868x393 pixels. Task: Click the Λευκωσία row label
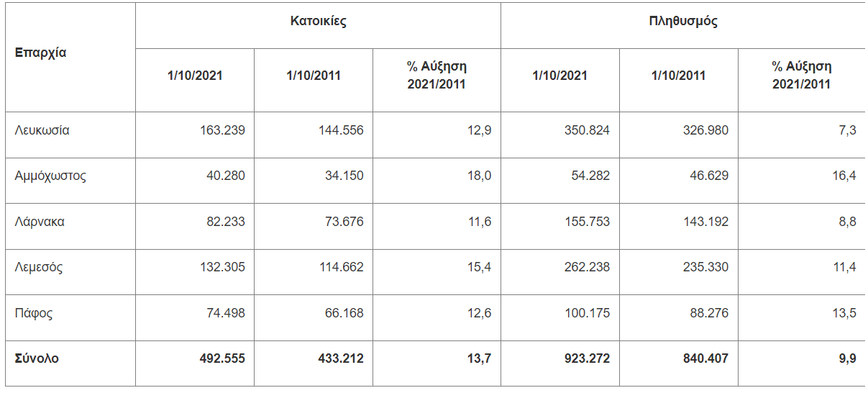[x=42, y=130]
